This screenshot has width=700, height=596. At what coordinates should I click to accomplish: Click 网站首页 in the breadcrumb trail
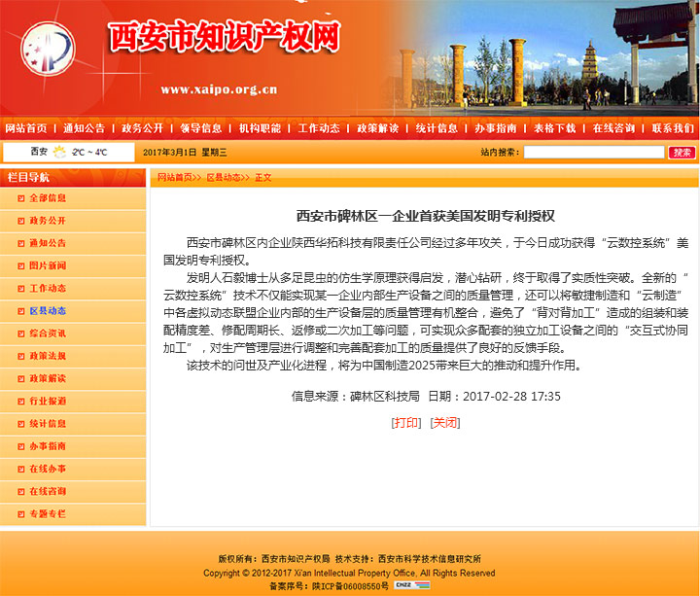pyautogui.click(x=176, y=178)
